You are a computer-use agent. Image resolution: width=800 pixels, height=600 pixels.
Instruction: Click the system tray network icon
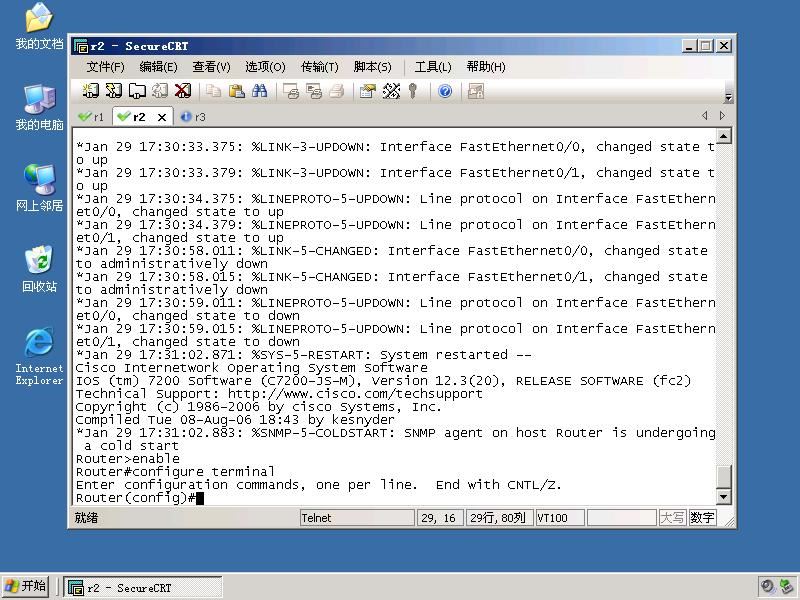787,586
